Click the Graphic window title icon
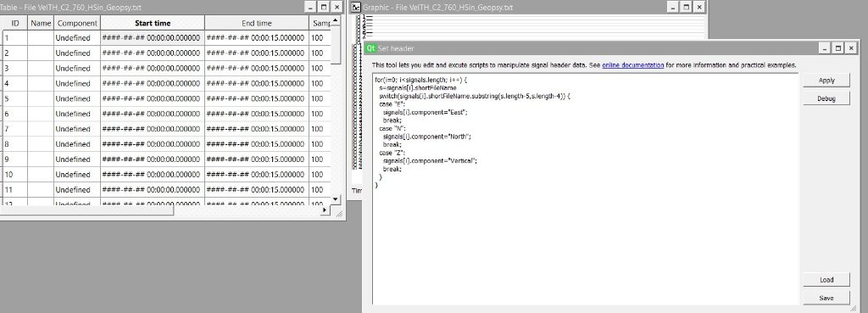 tap(357, 7)
